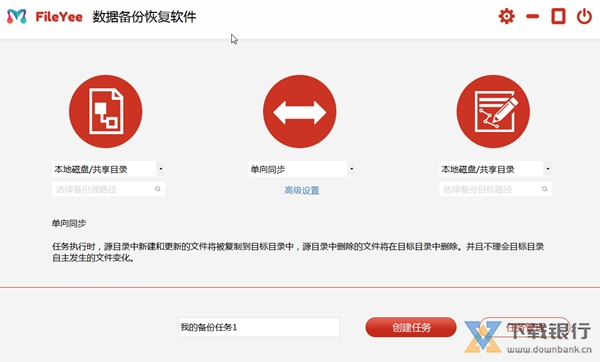Click the task name field 我的备份任务1

tap(259, 327)
